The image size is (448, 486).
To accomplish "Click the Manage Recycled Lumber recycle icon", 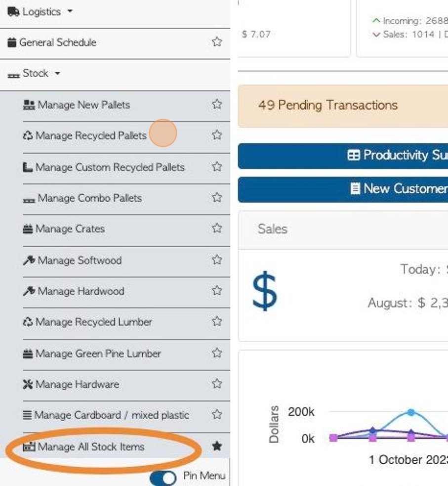I will 28,322.
